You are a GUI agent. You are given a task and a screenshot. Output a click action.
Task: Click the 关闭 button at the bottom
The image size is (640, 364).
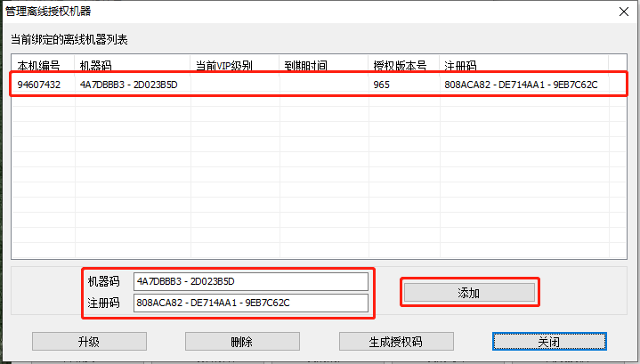click(x=549, y=342)
